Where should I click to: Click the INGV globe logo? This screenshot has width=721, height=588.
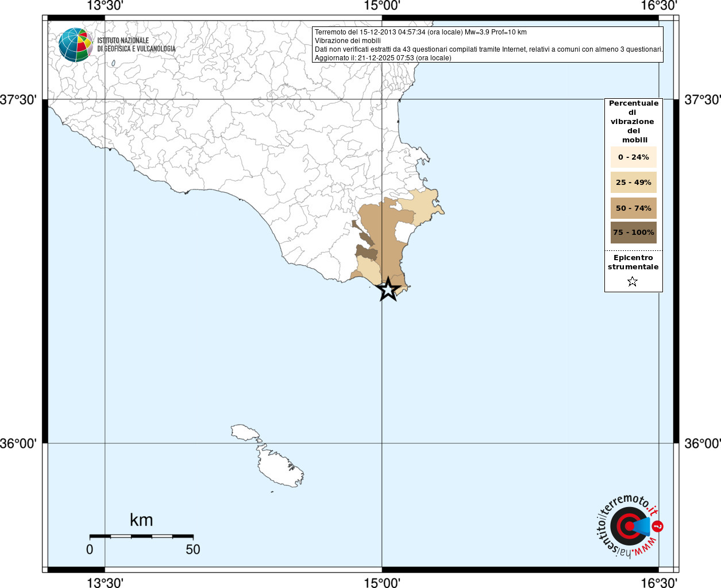pos(75,45)
